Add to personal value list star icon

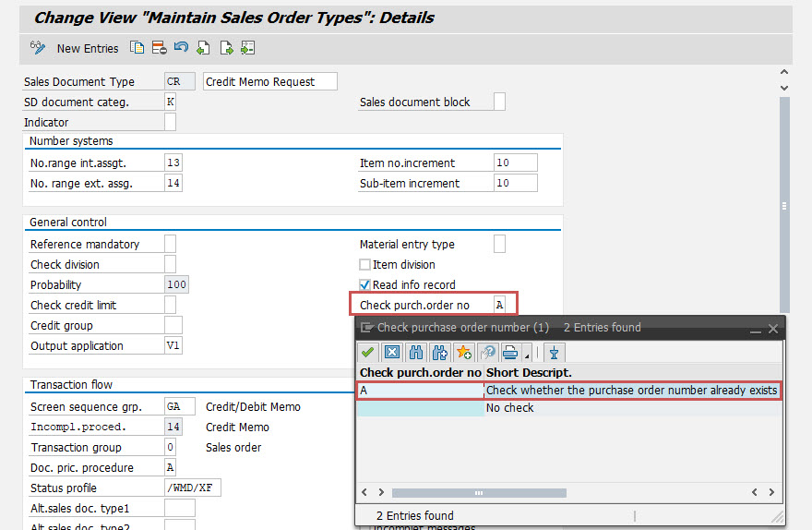(464, 352)
